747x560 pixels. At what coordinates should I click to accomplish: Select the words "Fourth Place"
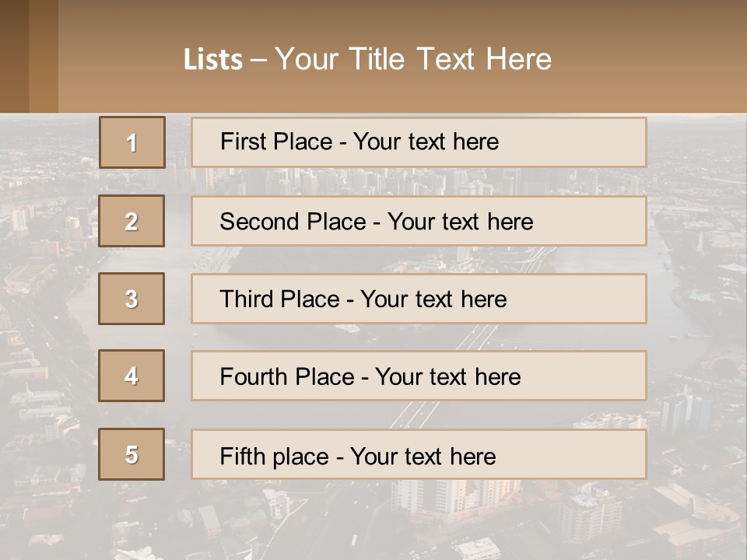286,377
